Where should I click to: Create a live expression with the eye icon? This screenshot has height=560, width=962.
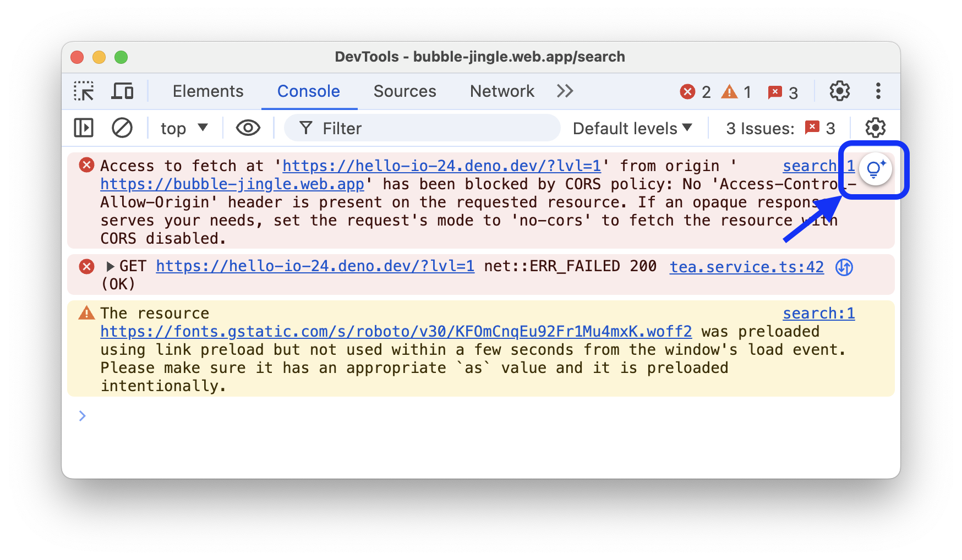pyautogui.click(x=247, y=128)
